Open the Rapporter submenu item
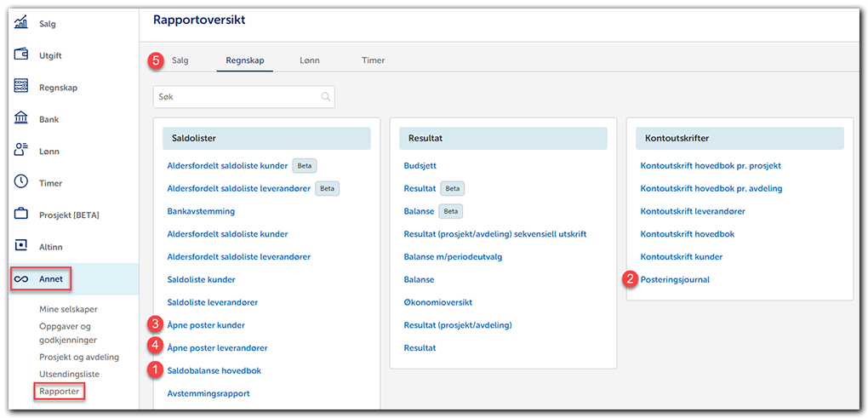Viewport: 868px width, 418px height. click(x=60, y=392)
